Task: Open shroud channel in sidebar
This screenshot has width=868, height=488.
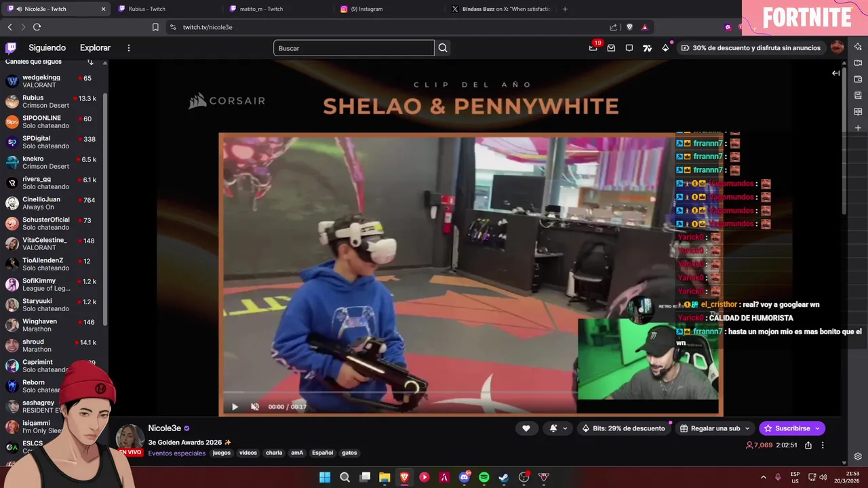Action: point(53,346)
